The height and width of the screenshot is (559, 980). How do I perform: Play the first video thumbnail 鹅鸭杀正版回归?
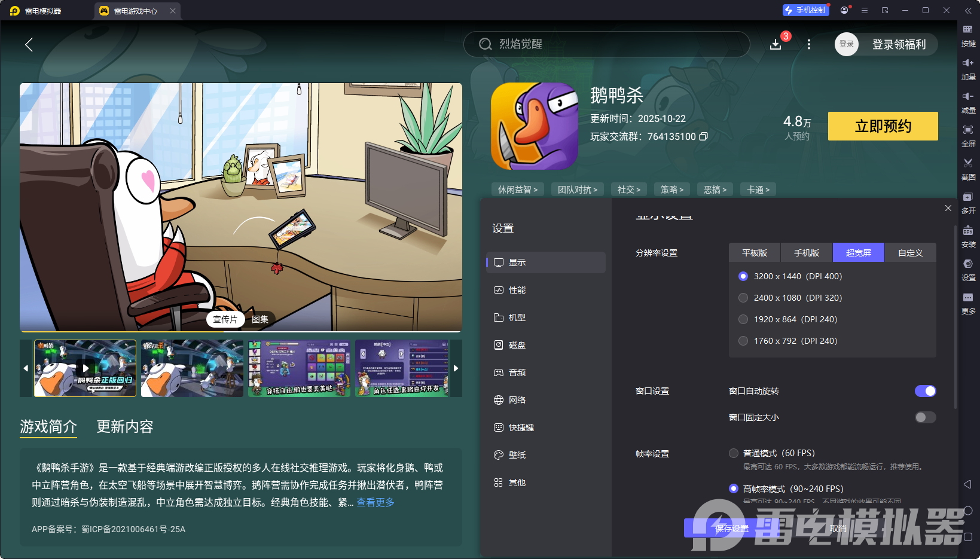(x=85, y=368)
